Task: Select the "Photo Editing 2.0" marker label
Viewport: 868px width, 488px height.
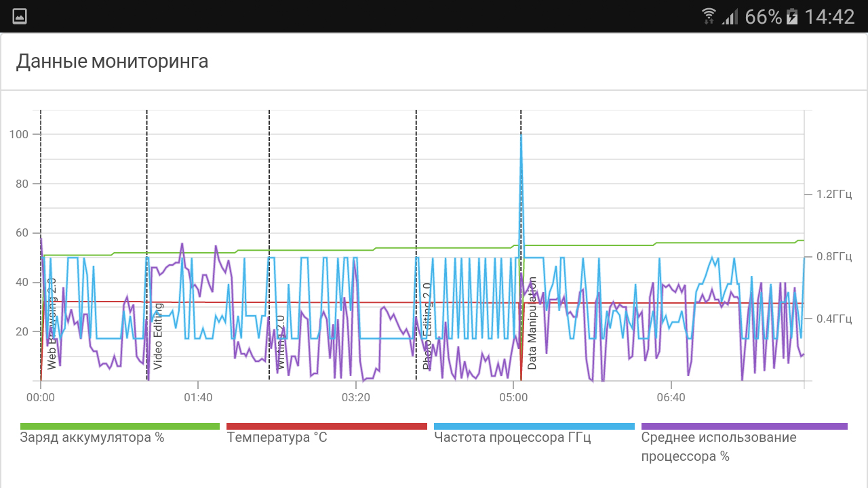Action: click(x=427, y=327)
